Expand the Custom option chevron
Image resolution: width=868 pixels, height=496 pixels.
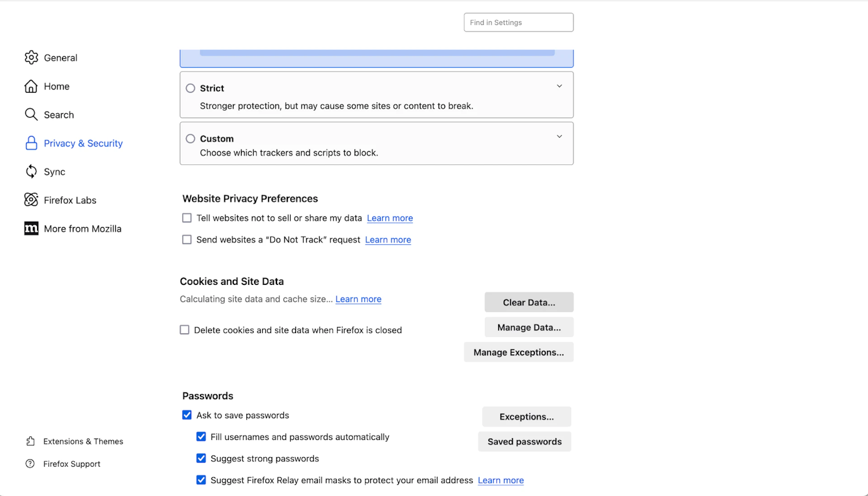559,136
